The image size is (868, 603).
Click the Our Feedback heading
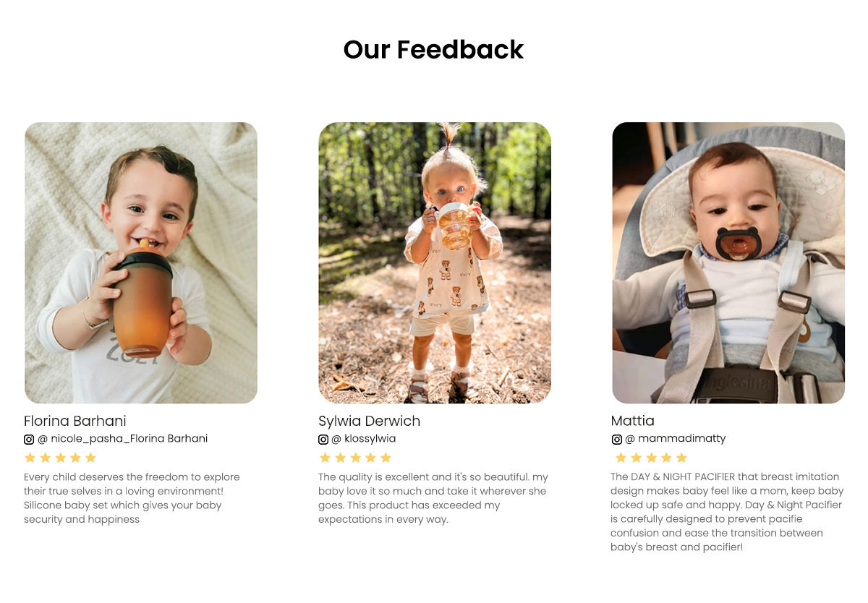coord(433,49)
